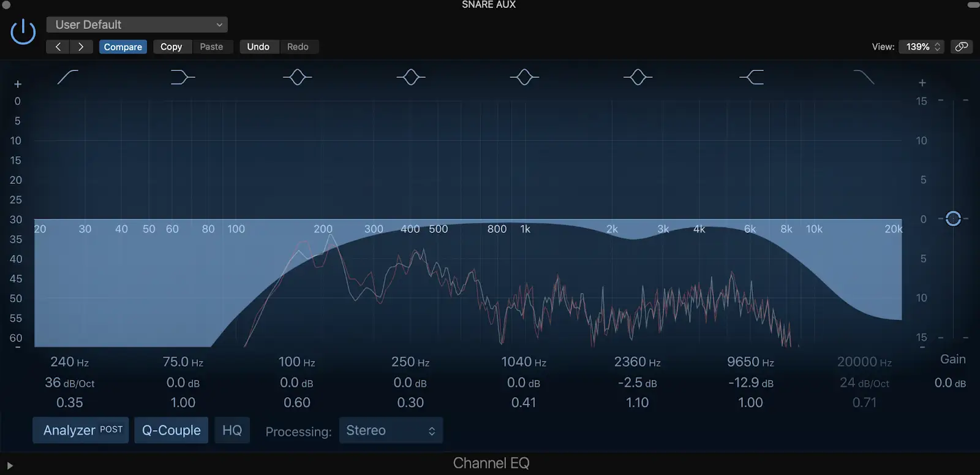Enable the high-pass filter band icon
This screenshot has width=980, height=475.
tap(67, 77)
